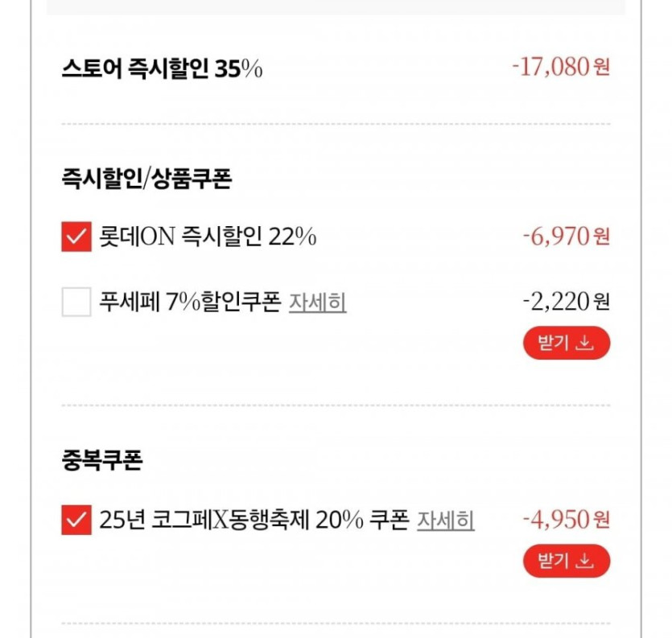Uncheck the 롯데ON 즉시할인 22% checkbox
672x638 pixels.
(76, 237)
